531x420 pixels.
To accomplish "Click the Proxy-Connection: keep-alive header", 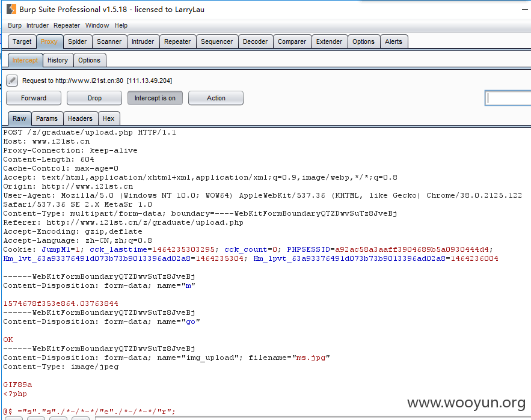I will (x=70, y=150).
